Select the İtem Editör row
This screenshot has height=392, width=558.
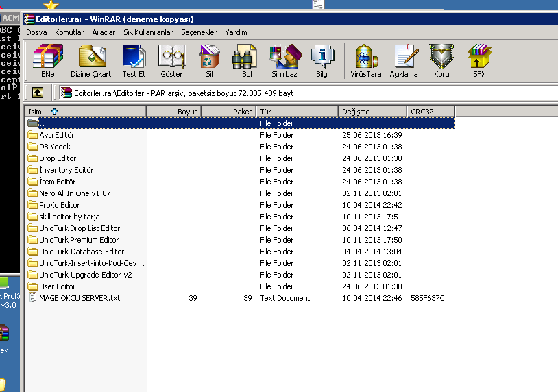pos(240,182)
